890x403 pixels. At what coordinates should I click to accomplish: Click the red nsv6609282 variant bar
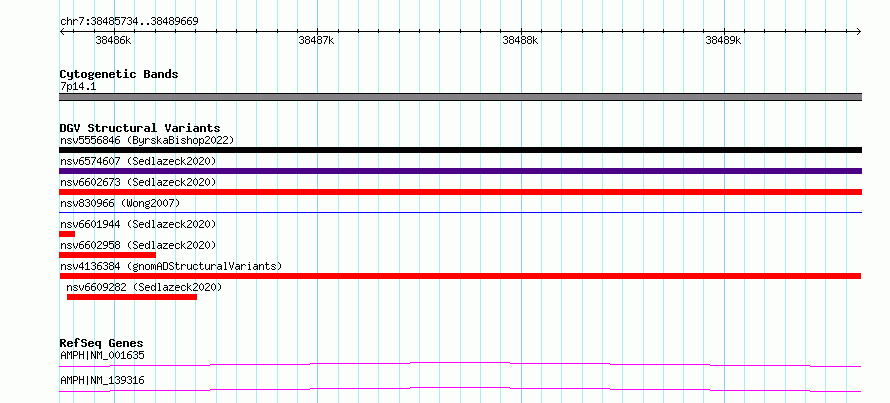[132, 297]
